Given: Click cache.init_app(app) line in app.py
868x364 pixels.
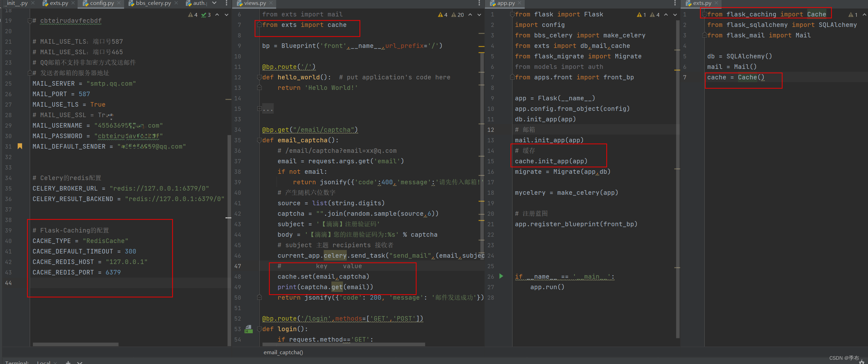Looking at the screenshot, I should pyautogui.click(x=551, y=161).
